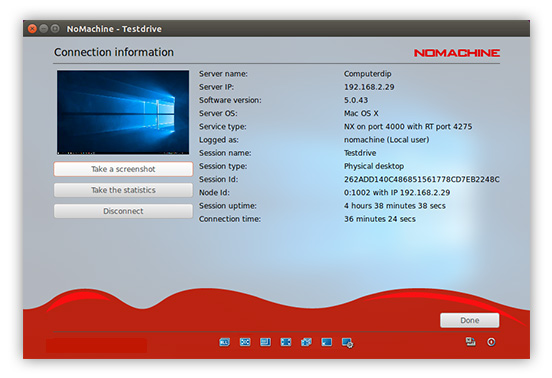The image size is (552, 378).
Task: Click uptime '4 hours 38 minutes 38 secs'
Action: pyautogui.click(x=395, y=206)
